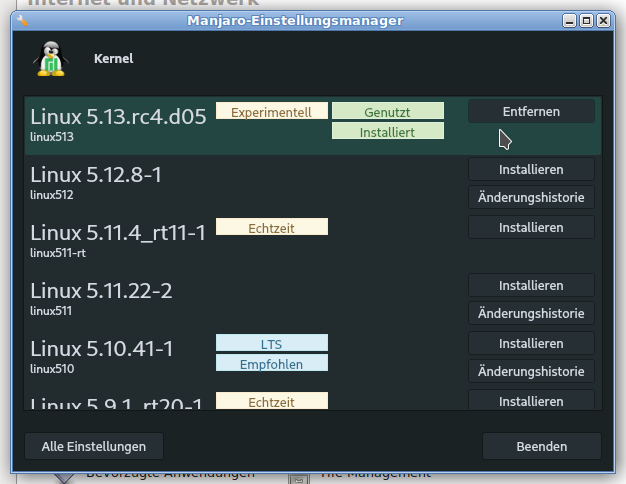Image resolution: width=626 pixels, height=484 pixels.
Task: Click Installieren for the Linux 5.9.1 realtime kernel
Action: click(531, 400)
